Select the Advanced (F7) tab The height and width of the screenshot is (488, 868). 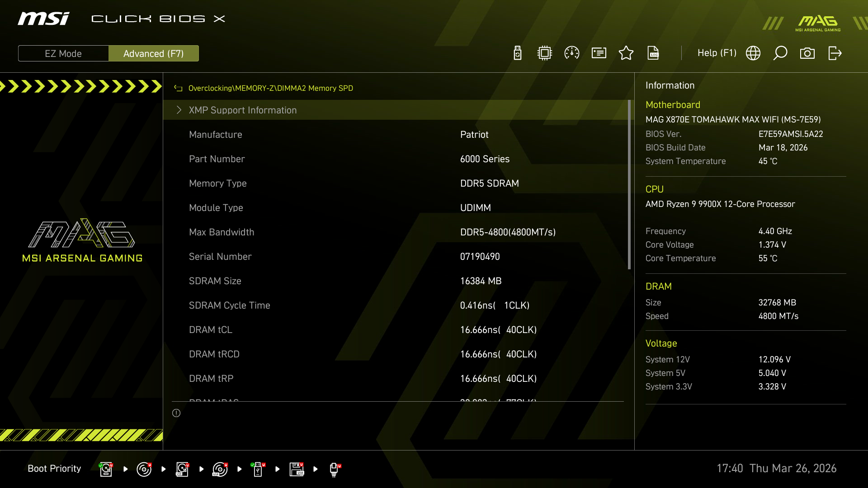pyautogui.click(x=154, y=53)
